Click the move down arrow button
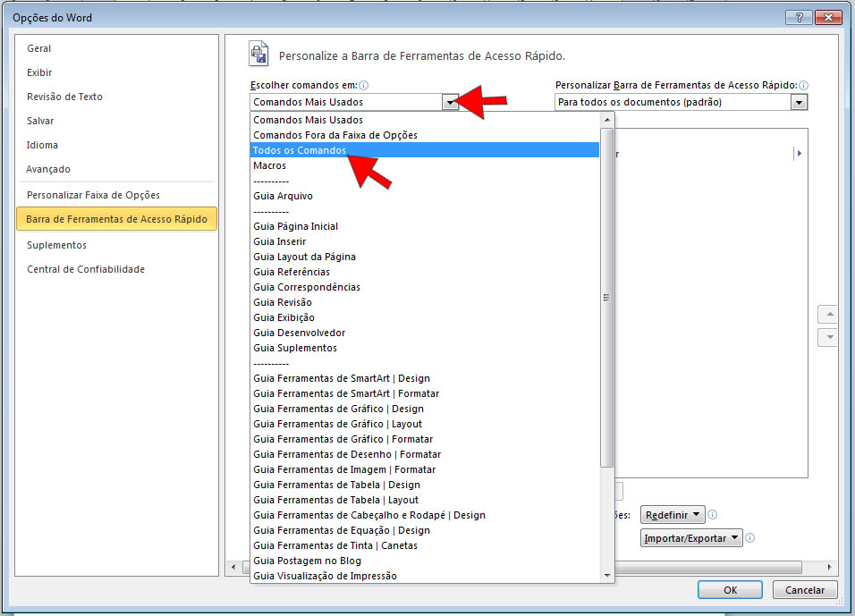 (829, 337)
